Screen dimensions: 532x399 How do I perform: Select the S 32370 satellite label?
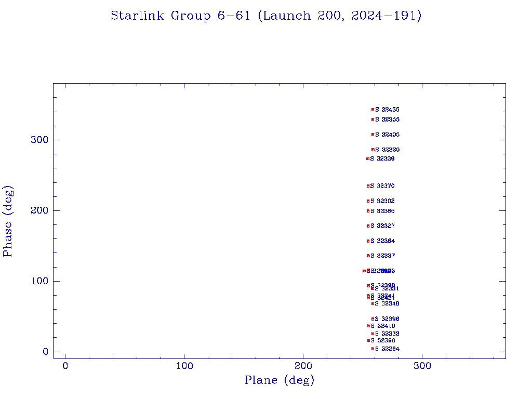point(382,186)
